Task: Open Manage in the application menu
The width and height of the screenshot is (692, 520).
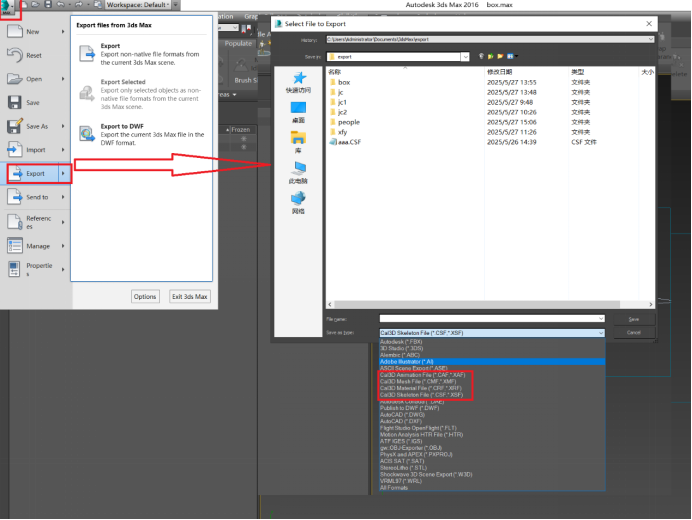Action: (35, 246)
